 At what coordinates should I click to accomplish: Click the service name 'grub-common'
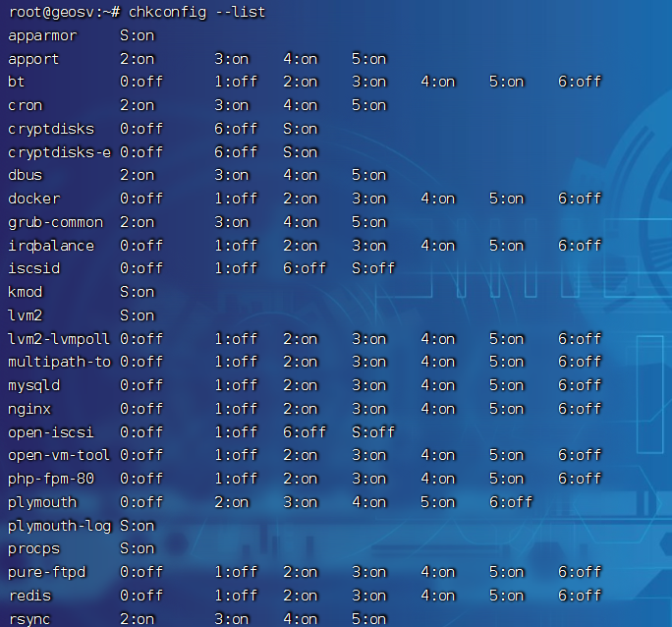[56, 222]
